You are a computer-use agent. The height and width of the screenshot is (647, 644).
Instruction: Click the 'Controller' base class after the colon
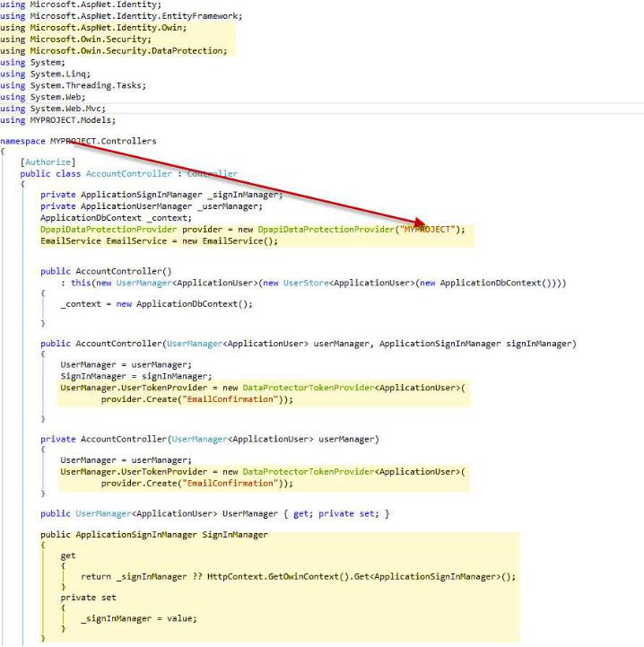tap(213, 174)
